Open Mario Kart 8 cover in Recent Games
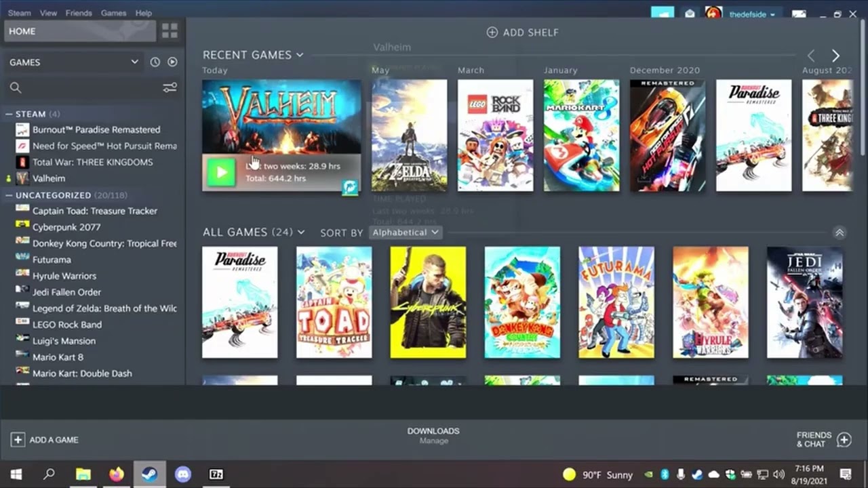Image resolution: width=868 pixels, height=488 pixels. pyautogui.click(x=581, y=136)
